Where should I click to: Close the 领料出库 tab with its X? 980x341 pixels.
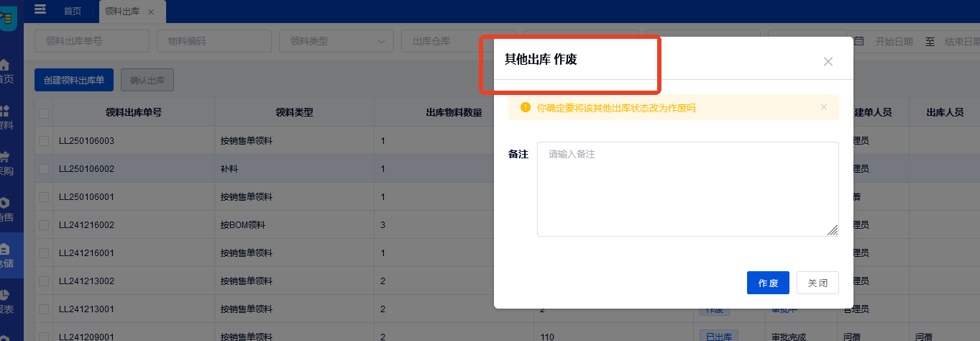(151, 12)
